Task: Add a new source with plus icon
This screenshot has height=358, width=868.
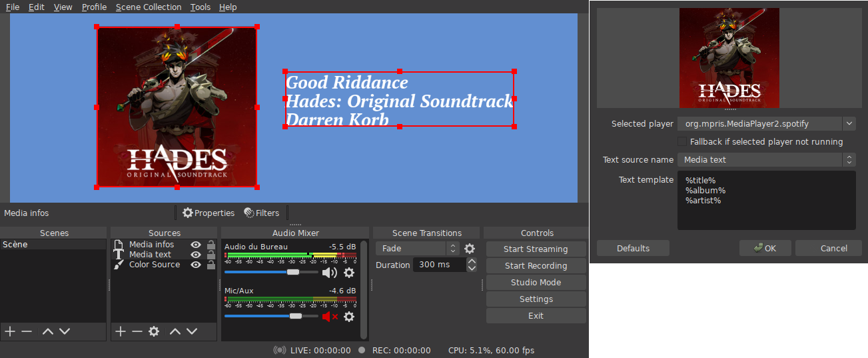Action: (121, 331)
